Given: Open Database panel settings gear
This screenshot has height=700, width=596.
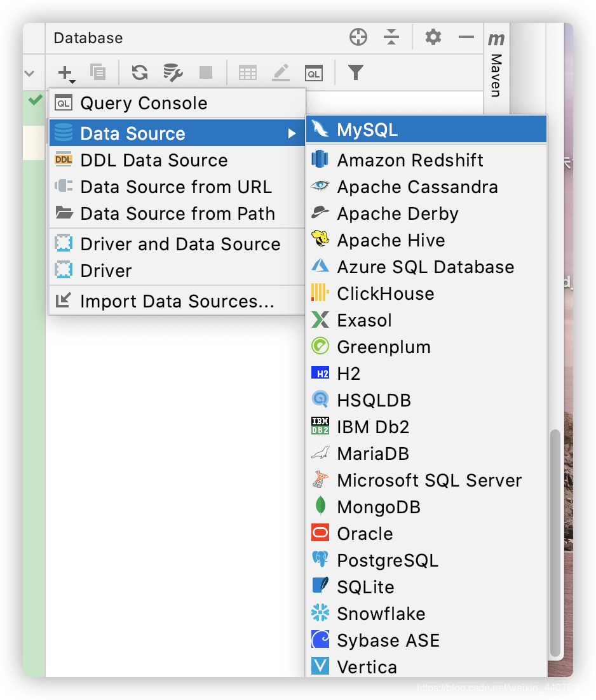Looking at the screenshot, I should [433, 37].
